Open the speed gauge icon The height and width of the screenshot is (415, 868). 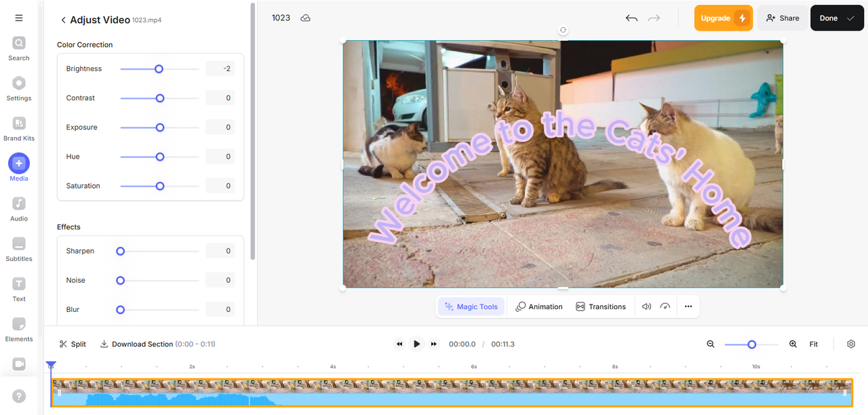[665, 307]
